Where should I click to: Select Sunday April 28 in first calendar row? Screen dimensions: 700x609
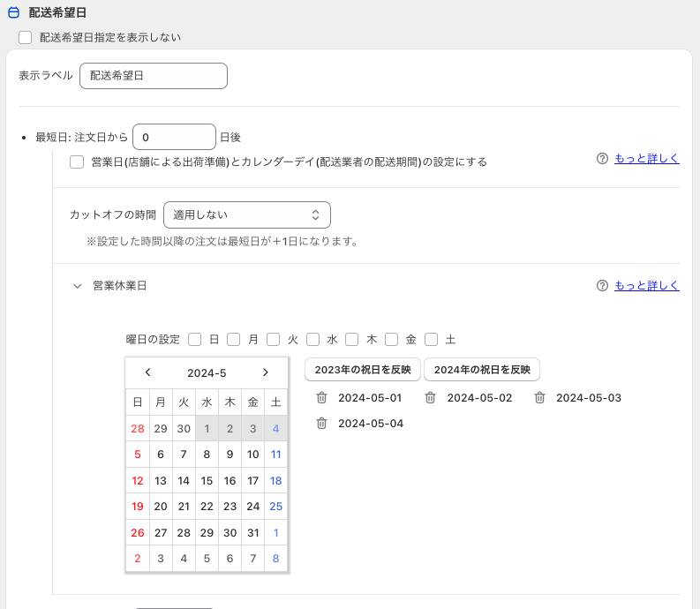[x=138, y=429]
